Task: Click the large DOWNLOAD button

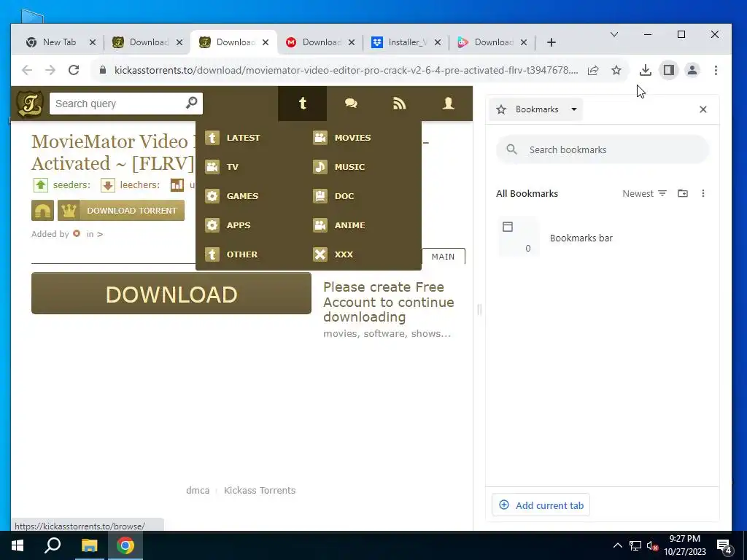Action: pyautogui.click(x=171, y=293)
